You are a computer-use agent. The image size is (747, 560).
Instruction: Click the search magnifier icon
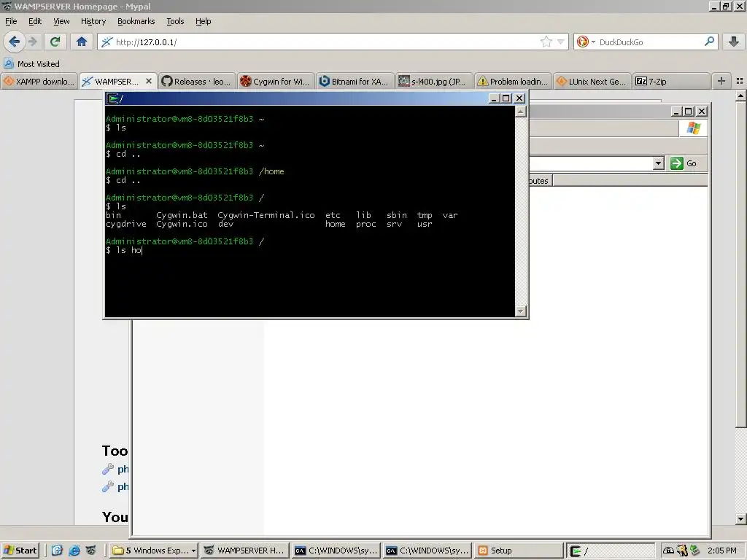pyautogui.click(x=709, y=42)
